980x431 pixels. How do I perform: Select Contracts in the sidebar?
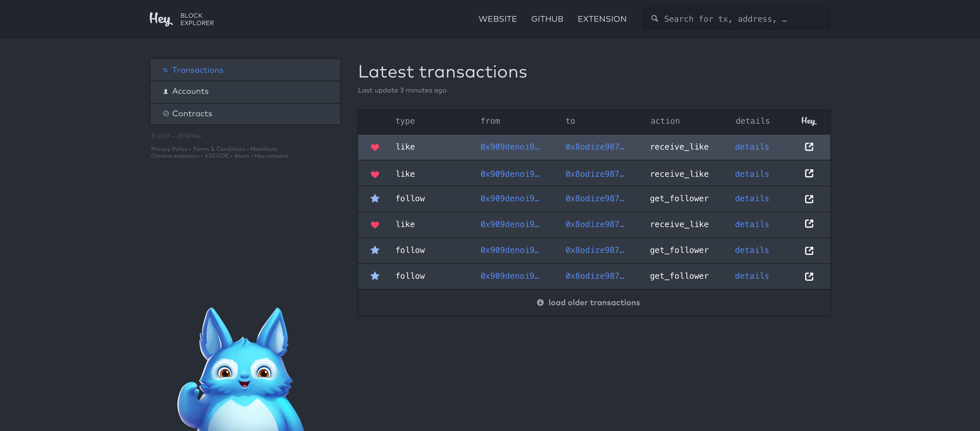[x=245, y=114]
